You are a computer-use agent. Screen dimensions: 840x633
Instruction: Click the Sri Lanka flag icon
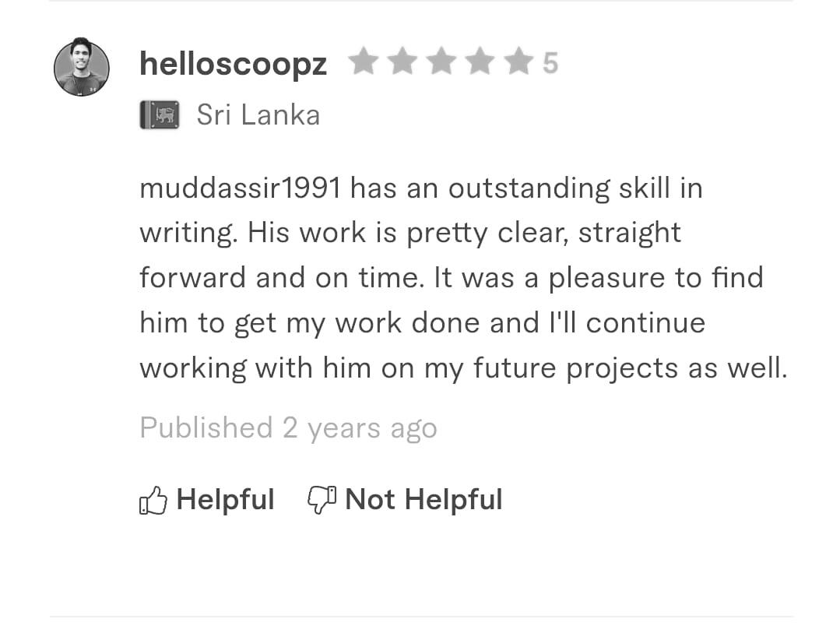160,115
